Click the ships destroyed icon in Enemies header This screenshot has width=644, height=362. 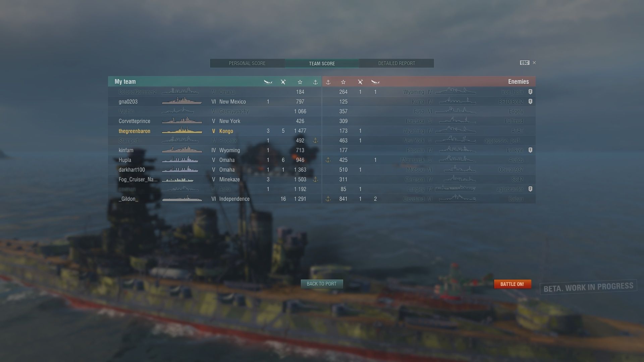375,82
